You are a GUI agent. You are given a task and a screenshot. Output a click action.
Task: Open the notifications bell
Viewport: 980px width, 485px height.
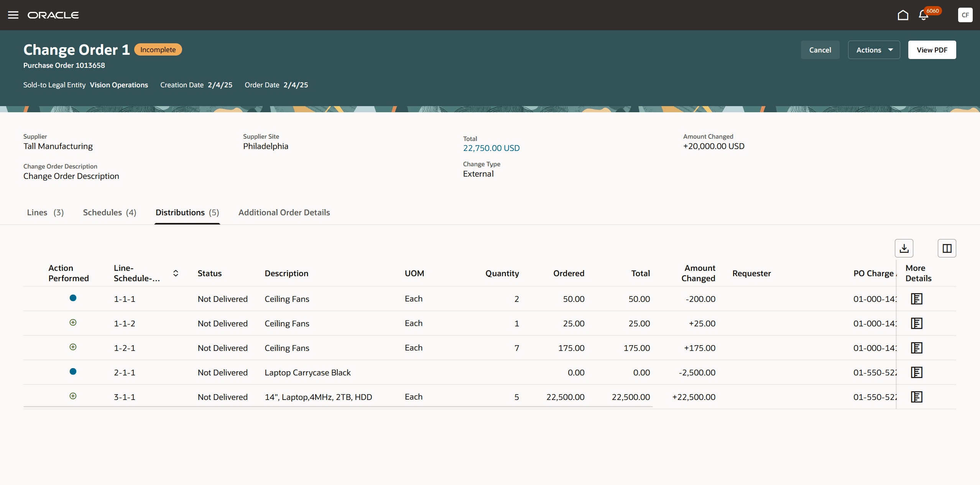point(923,15)
